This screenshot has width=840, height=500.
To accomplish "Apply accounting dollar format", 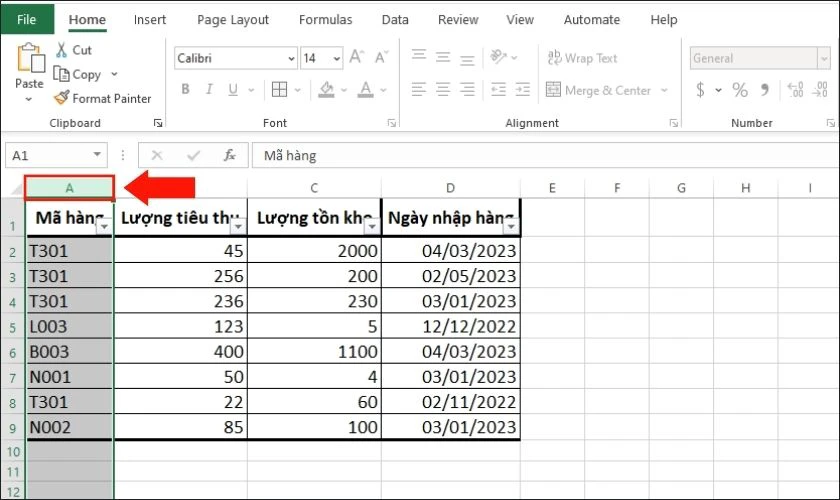I will 700,89.
